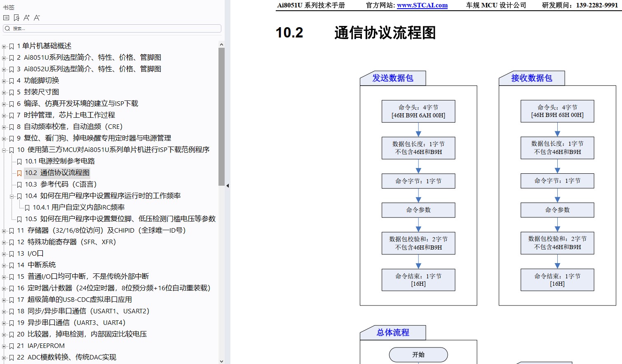The height and width of the screenshot is (364, 622).
Task: Open bookmark 7 时钟管理，芯片上电工作过程
Action: click(66, 115)
